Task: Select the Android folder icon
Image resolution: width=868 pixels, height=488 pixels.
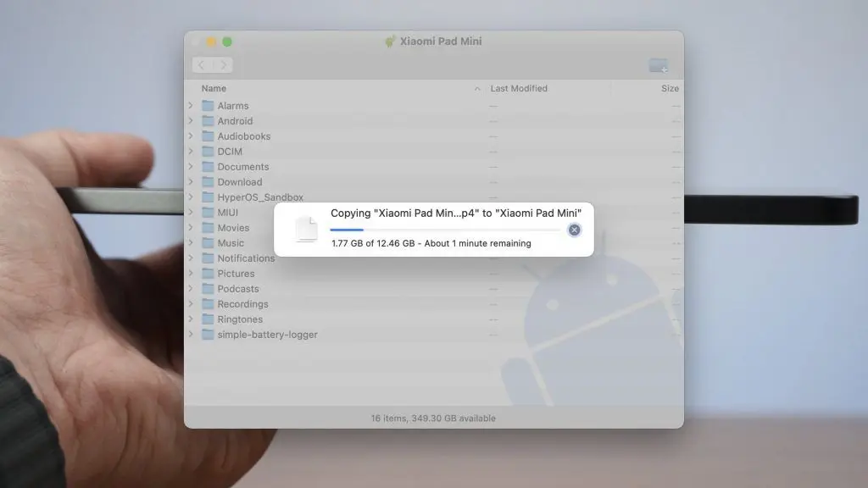Action: point(208,120)
